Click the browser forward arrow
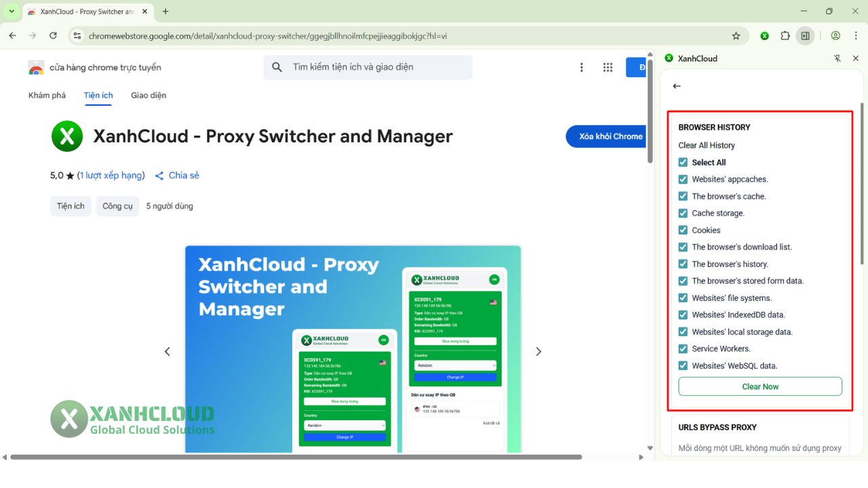This screenshot has height=488, width=868. pyautogui.click(x=33, y=36)
